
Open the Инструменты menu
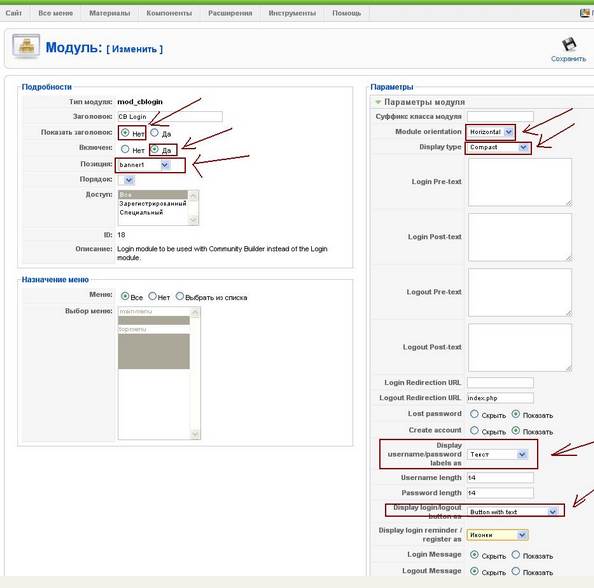tap(292, 13)
